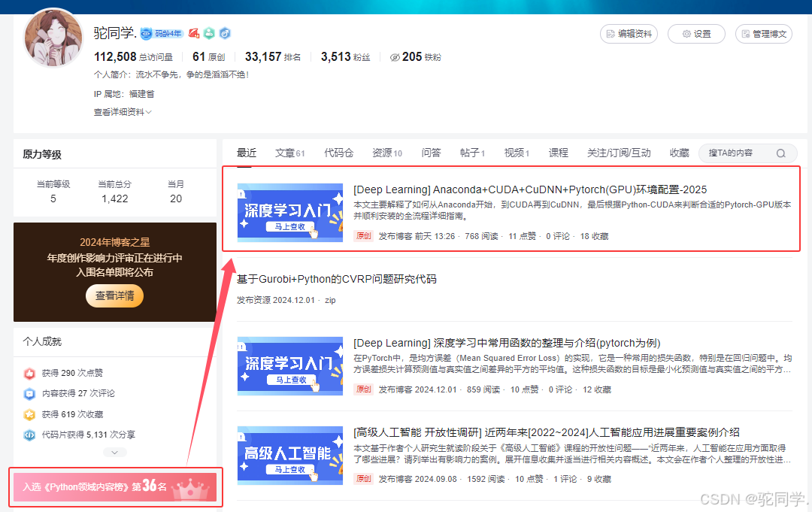812x512 pixels.
Task: Expand 查看详细资料 profile details
Action: pyautogui.click(x=123, y=112)
